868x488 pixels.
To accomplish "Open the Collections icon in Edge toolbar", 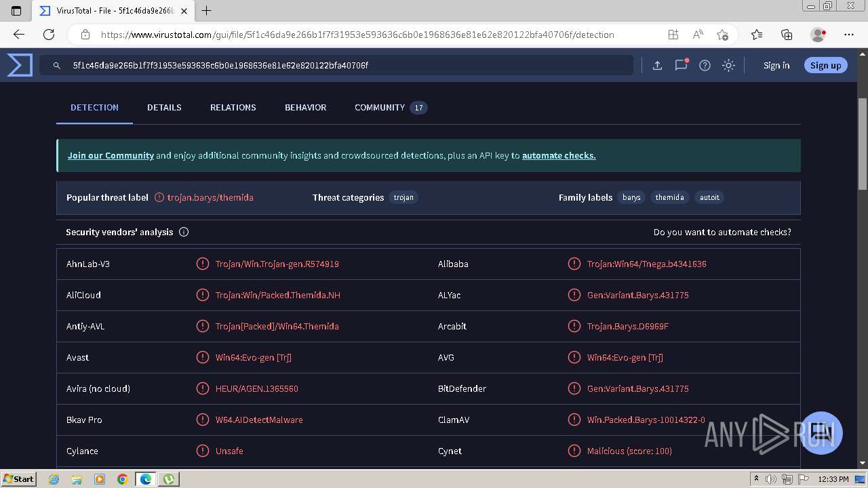I will point(787,35).
